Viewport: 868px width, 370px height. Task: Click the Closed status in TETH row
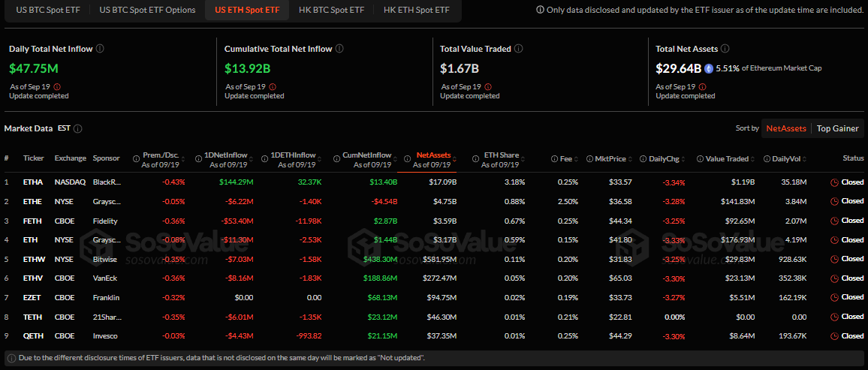(x=852, y=317)
